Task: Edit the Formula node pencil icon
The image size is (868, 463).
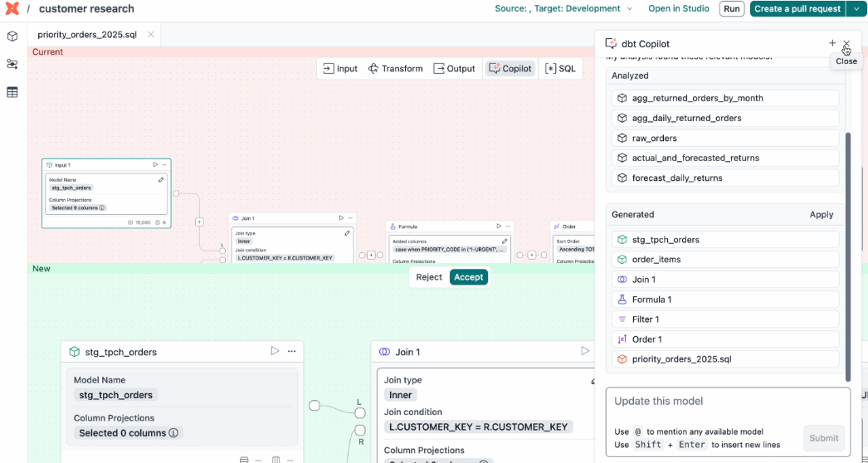Action: point(505,241)
